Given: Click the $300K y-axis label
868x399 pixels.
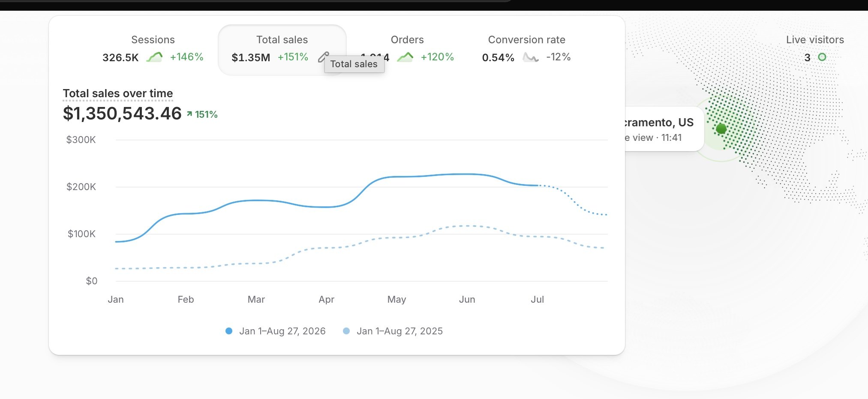Looking at the screenshot, I should pos(81,140).
